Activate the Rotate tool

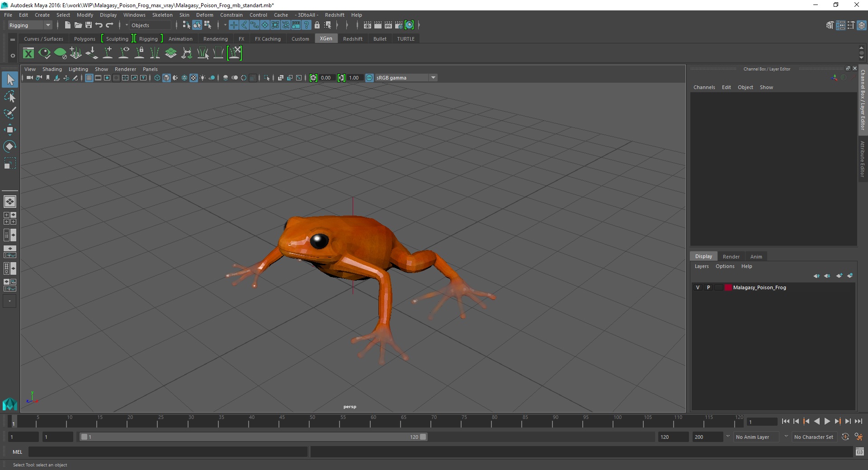click(x=9, y=146)
